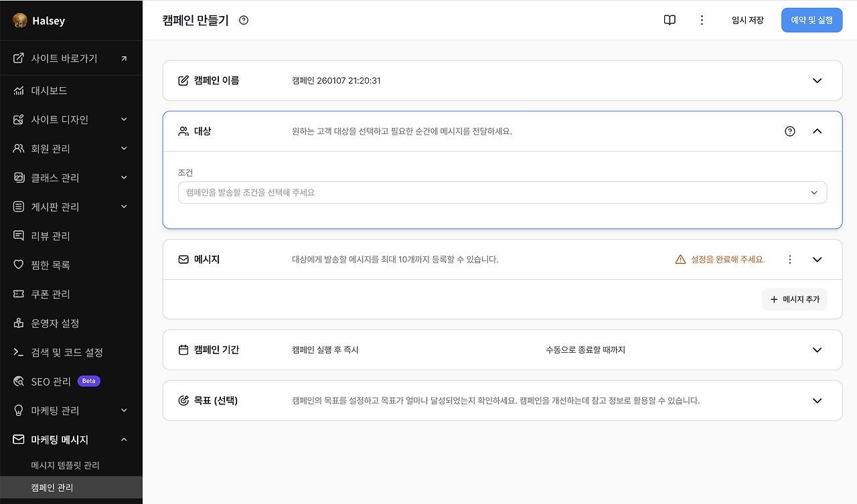
Task: Open the kebab menu in the 메시지 section
Action: 789,259
